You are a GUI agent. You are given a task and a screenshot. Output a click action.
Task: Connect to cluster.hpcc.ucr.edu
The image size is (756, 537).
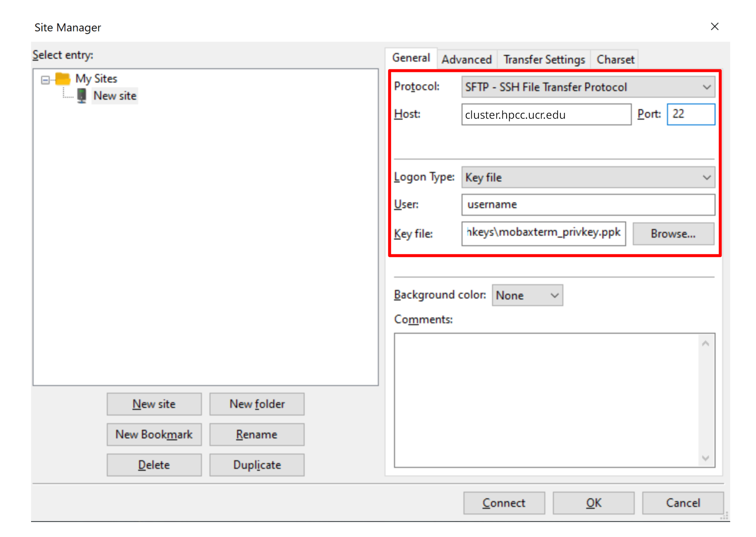coord(504,503)
